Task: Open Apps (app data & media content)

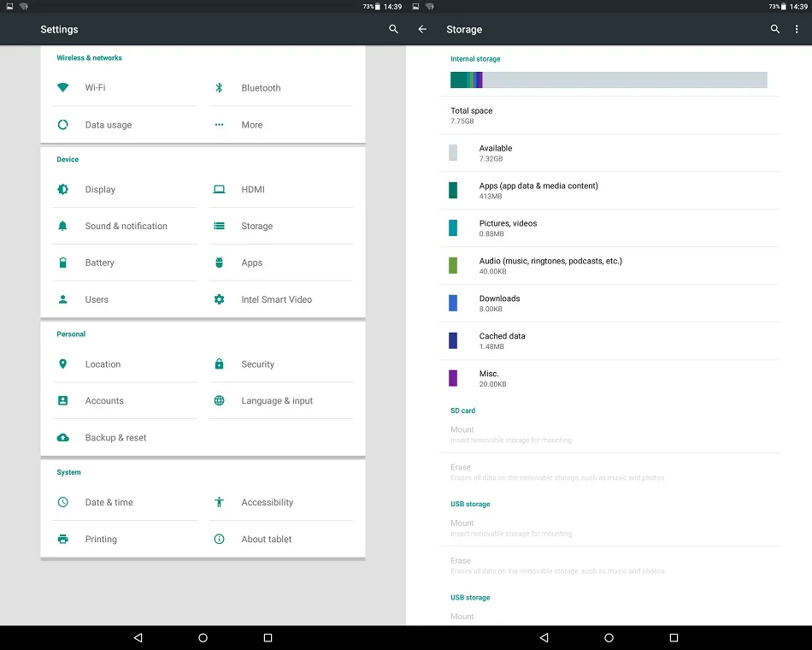Action: [x=609, y=190]
